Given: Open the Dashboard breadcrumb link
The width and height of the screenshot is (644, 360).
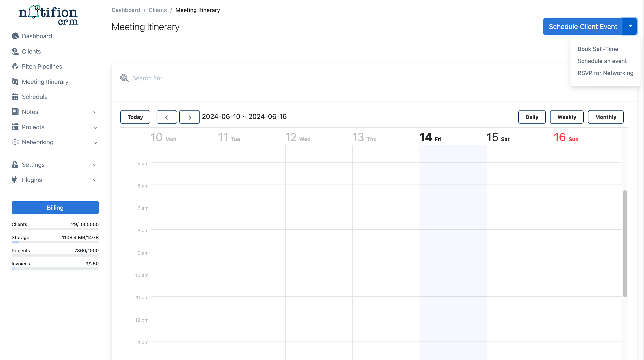Looking at the screenshot, I should (x=126, y=10).
